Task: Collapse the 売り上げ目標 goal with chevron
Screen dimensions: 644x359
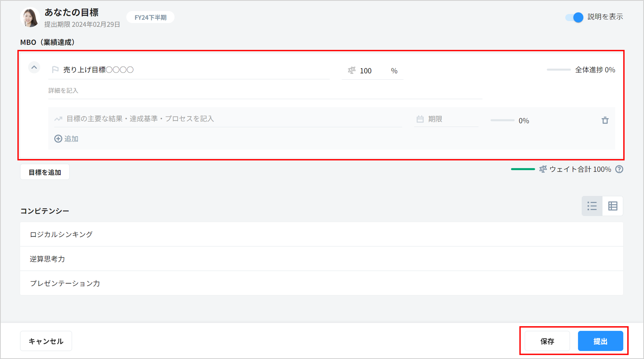Action: point(34,67)
